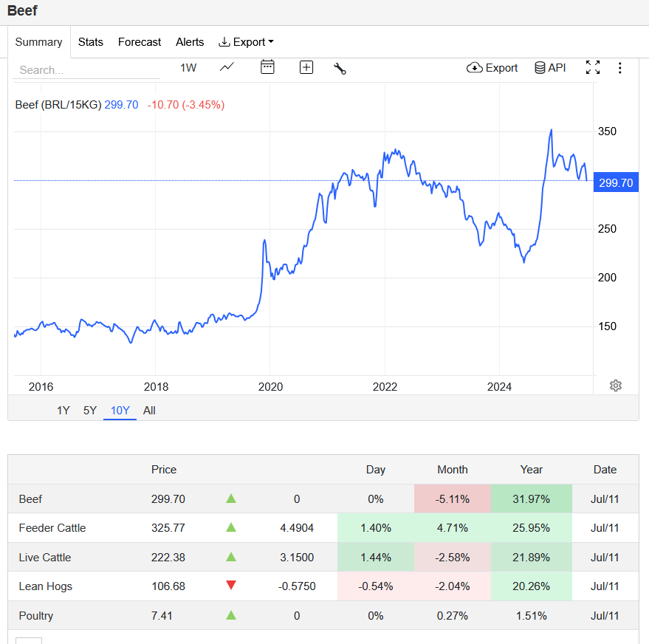Change the 1W interval selector

[188, 68]
